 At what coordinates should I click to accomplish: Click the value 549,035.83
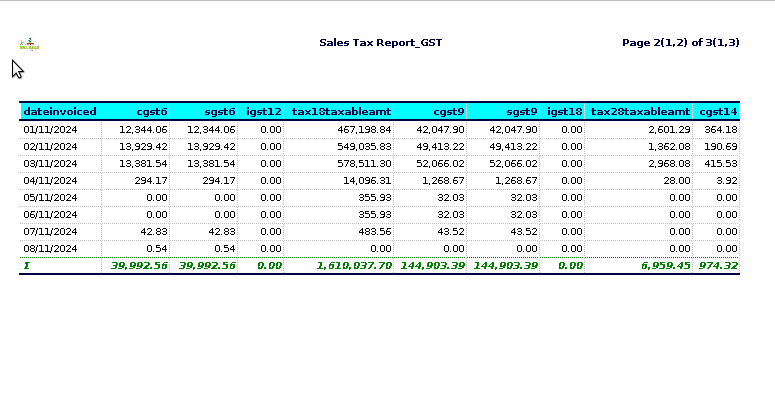click(364, 147)
